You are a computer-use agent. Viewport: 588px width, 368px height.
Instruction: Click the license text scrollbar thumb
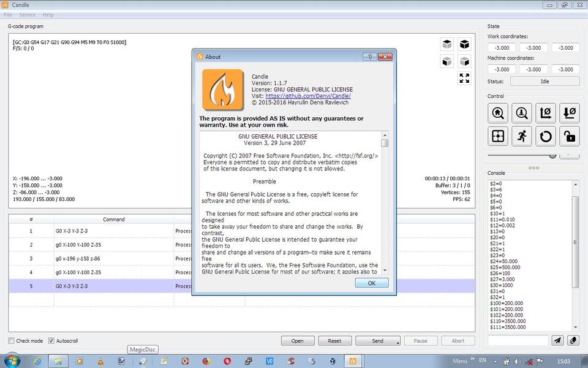pyautogui.click(x=385, y=143)
